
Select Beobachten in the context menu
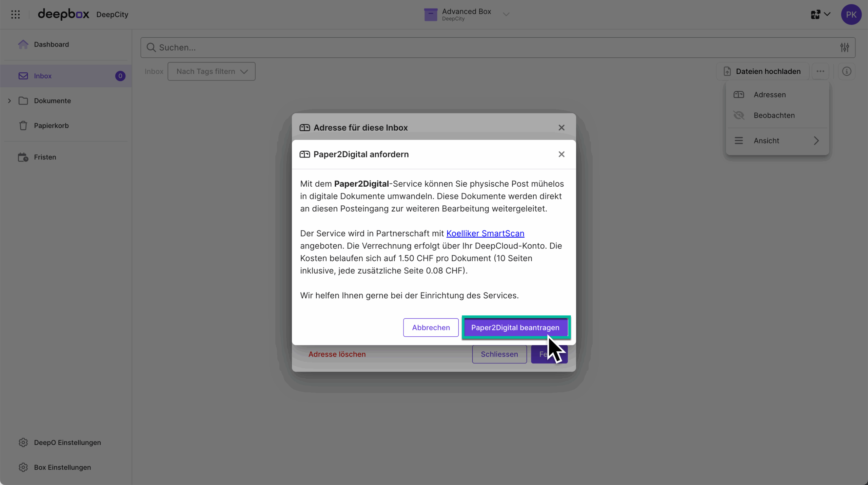pyautogui.click(x=777, y=115)
